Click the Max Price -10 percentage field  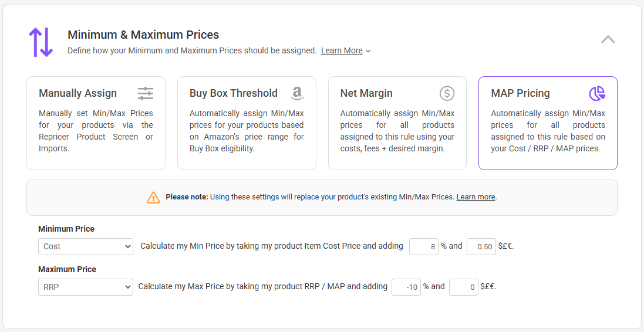pos(406,287)
